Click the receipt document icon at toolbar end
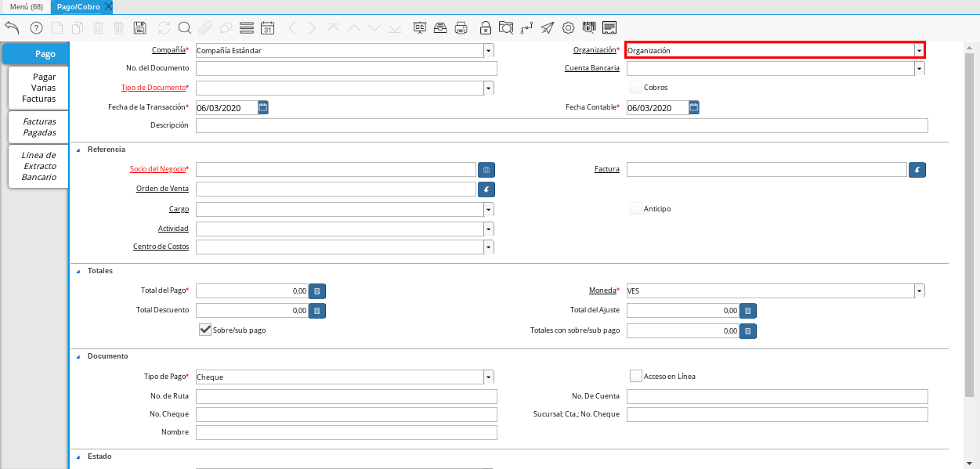 pos(609,28)
